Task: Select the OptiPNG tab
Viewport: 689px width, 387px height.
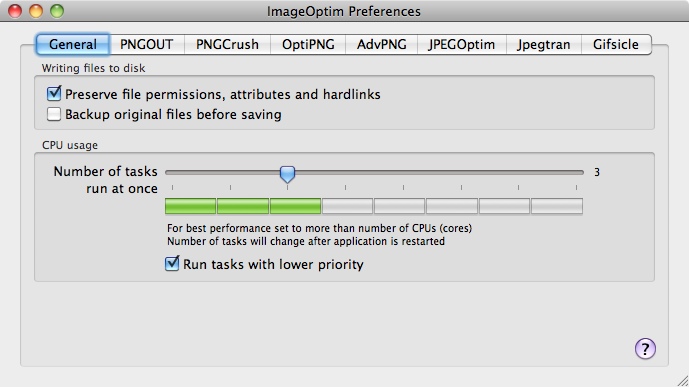Action: pos(308,44)
